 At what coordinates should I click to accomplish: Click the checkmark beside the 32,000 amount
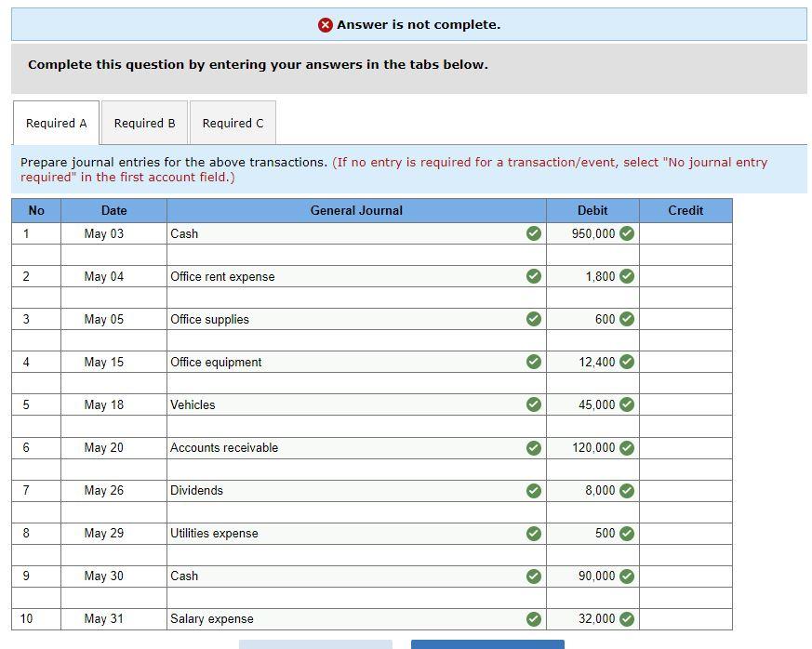click(x=629, y=618)
